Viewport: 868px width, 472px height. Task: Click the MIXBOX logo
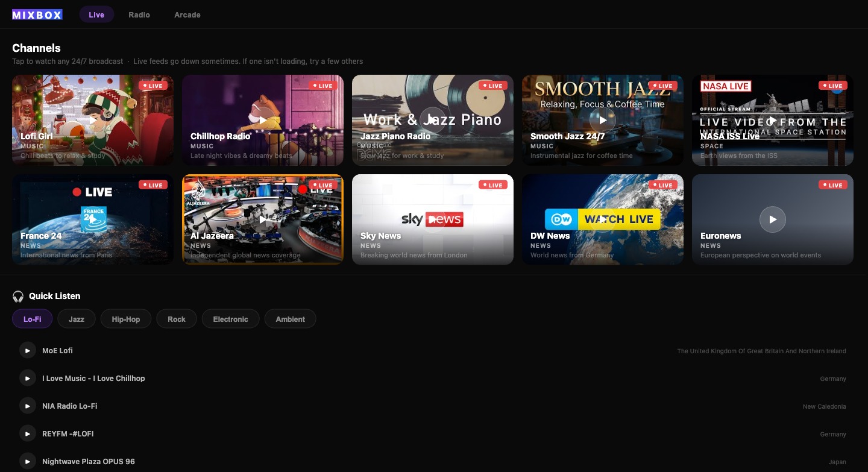pos(37,14)
